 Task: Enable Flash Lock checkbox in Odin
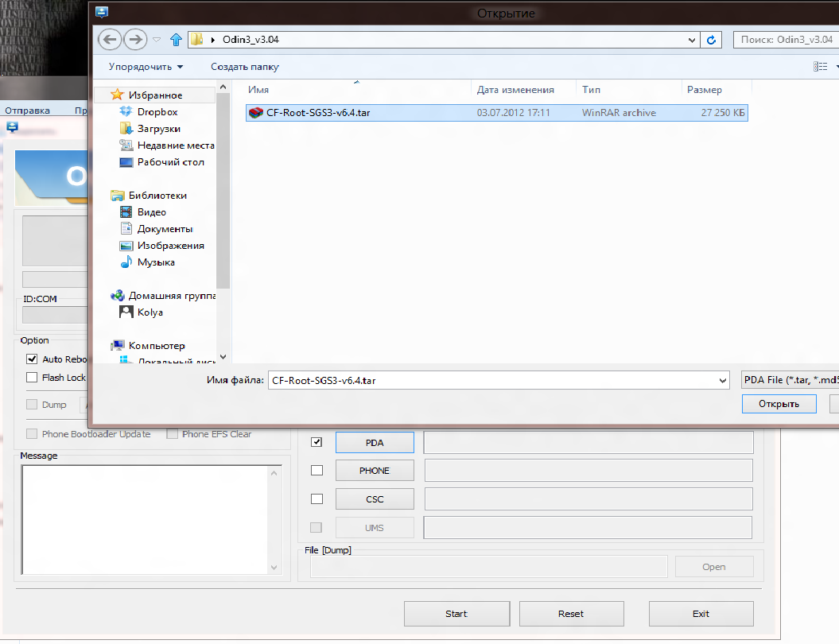(x=32, y=377)
